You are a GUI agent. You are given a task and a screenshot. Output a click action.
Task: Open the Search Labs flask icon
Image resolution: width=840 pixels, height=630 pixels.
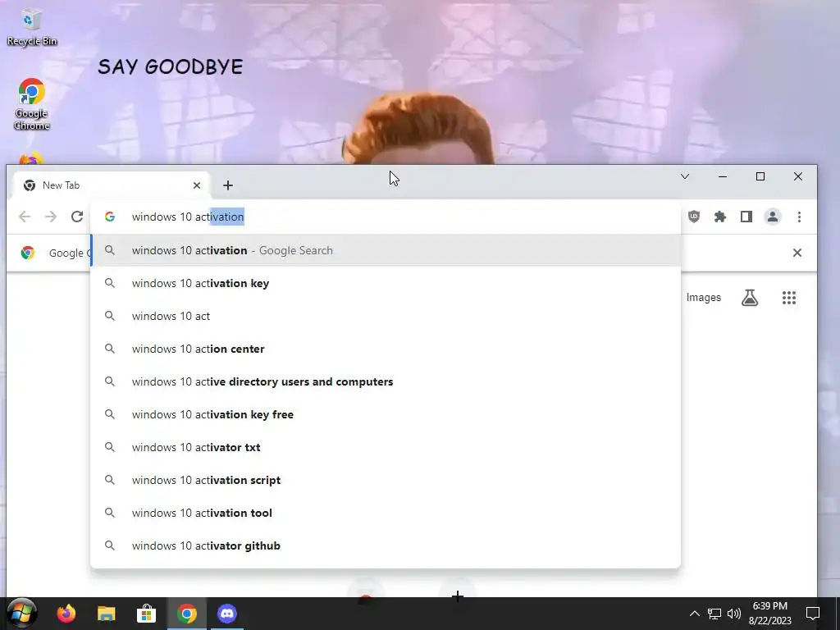[750, 297]
